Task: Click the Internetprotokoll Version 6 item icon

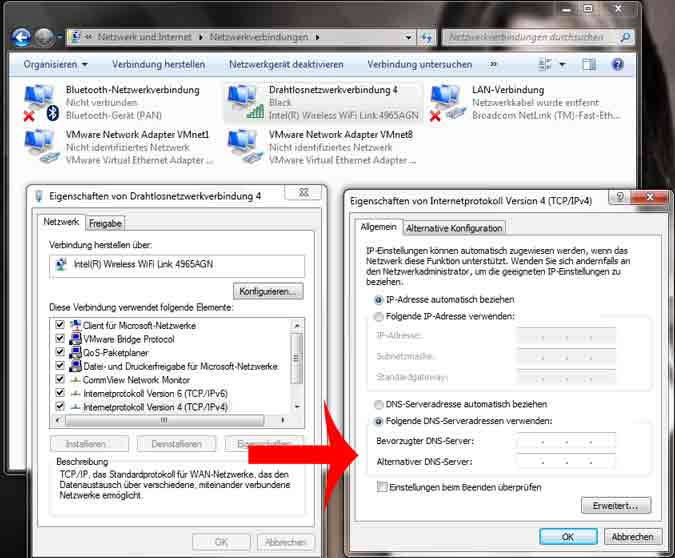Action: tap(75, 394)
